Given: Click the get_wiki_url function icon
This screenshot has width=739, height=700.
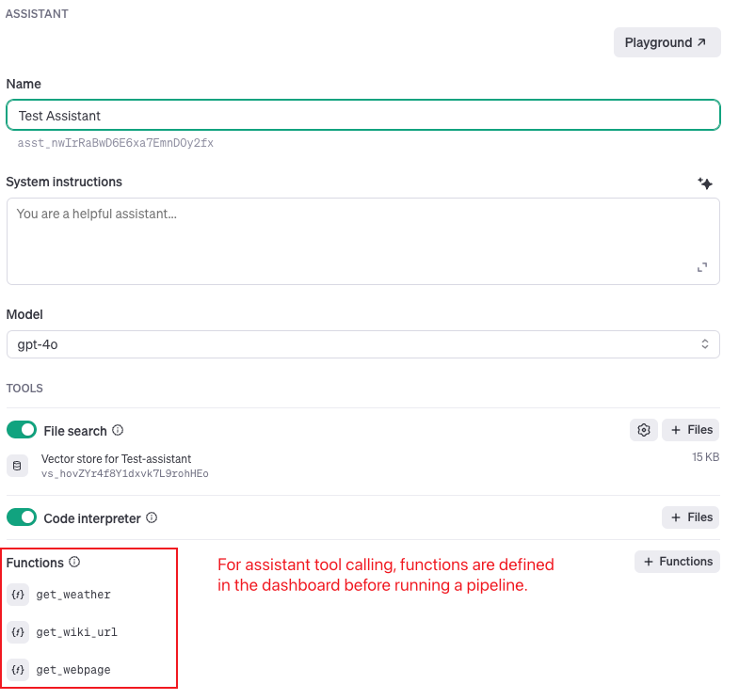Looking at the screenshot, I should (x=18, y=632).
